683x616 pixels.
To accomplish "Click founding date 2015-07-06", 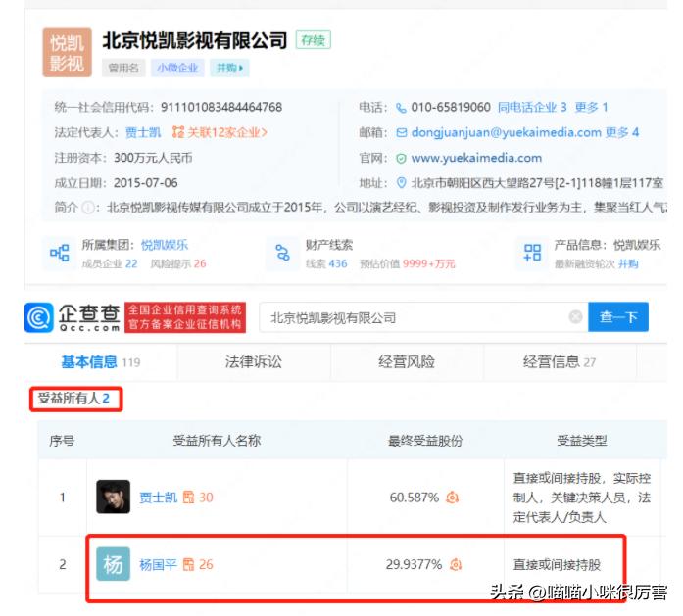I will point(145,183).
